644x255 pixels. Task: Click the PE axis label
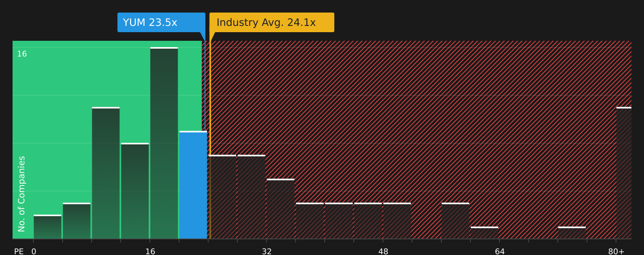tap(19, 251)
